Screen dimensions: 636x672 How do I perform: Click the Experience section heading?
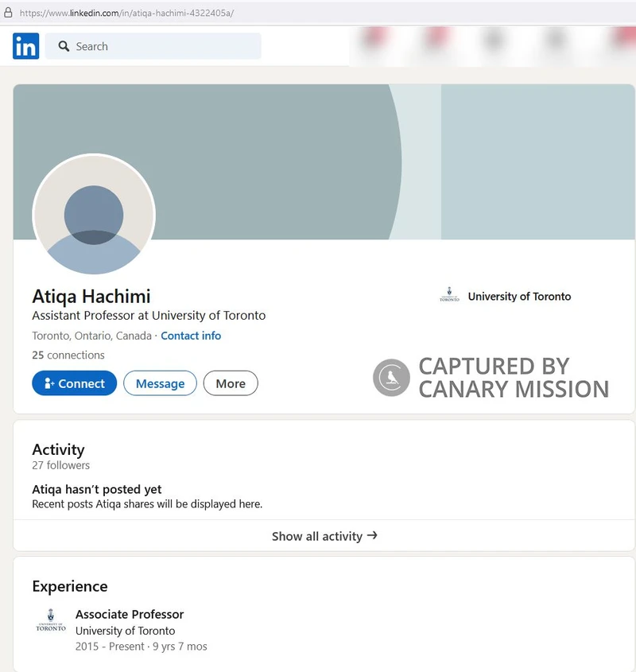(x=70, y=586)
